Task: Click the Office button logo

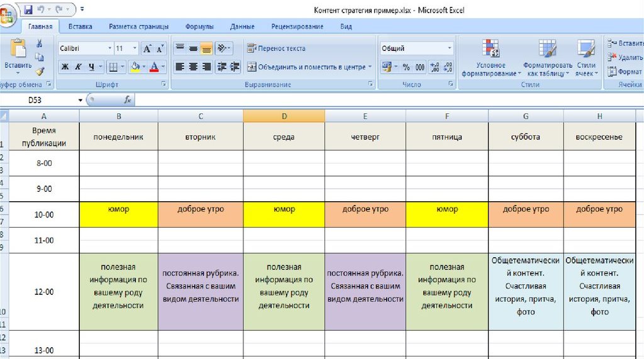Action: point(6,16)
